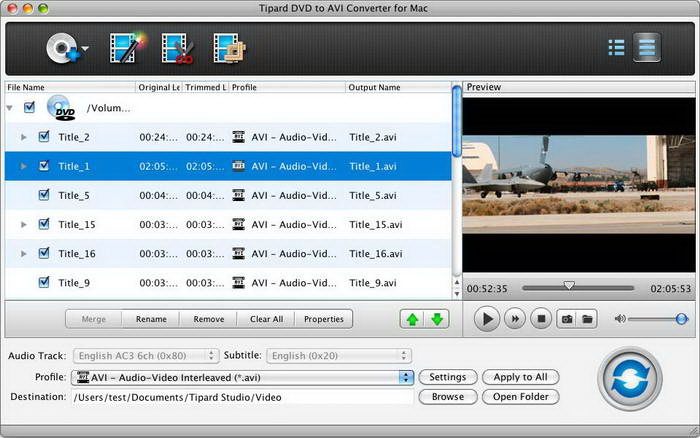Click the AVI profile icon in Title_5 row
Image resolution: width=700 pixels, height=438 pixels.
239,195
